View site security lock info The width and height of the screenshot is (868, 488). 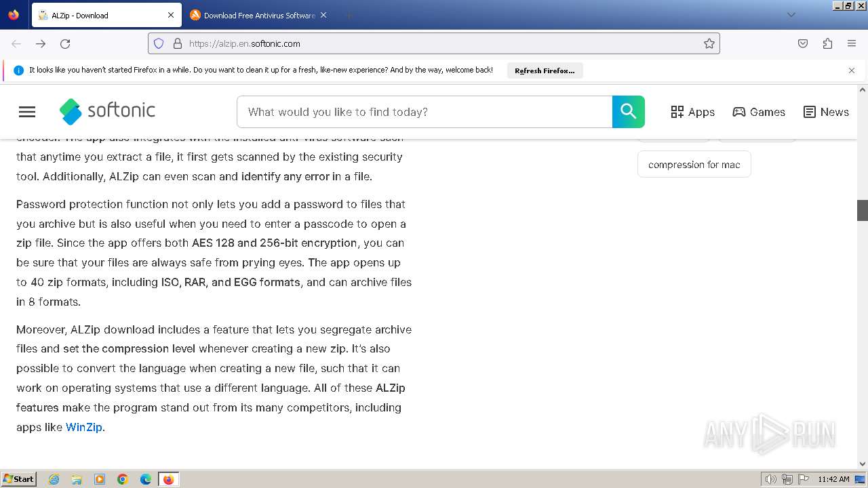tap(178, 43)
